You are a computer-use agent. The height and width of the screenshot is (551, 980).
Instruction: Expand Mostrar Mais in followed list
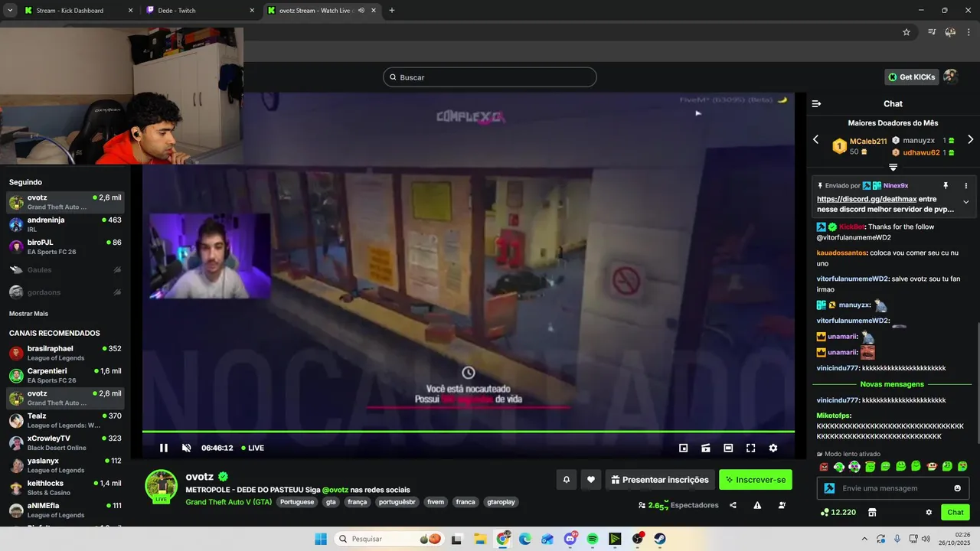pos(28,314)
